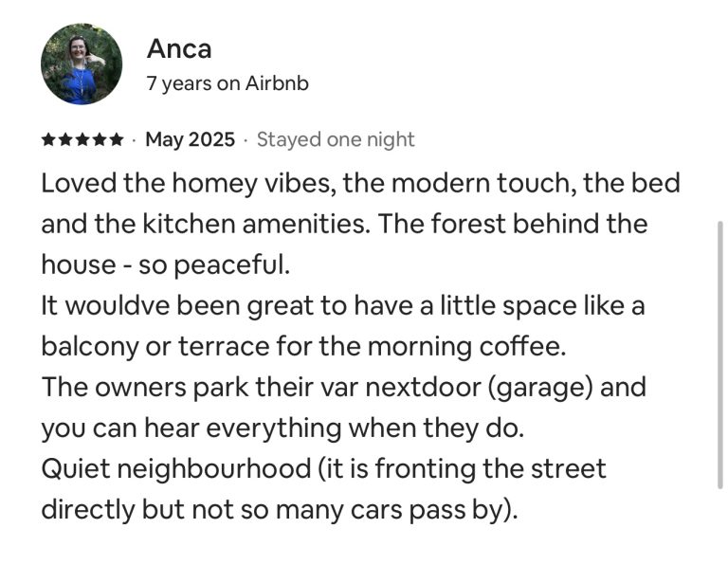Click the "7 years on Airbnb" text
The width and height of the screenshot is (728, 565).
click(x=227, y=83)
